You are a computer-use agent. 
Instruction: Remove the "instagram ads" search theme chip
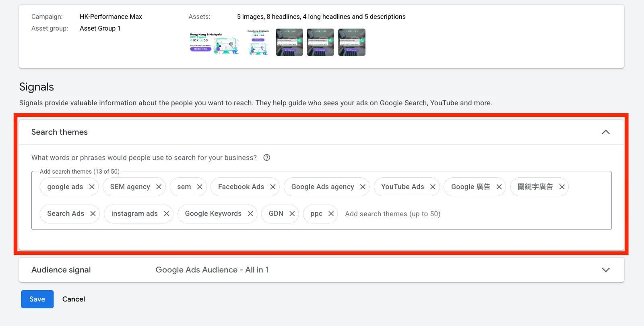tap(167, 214)
